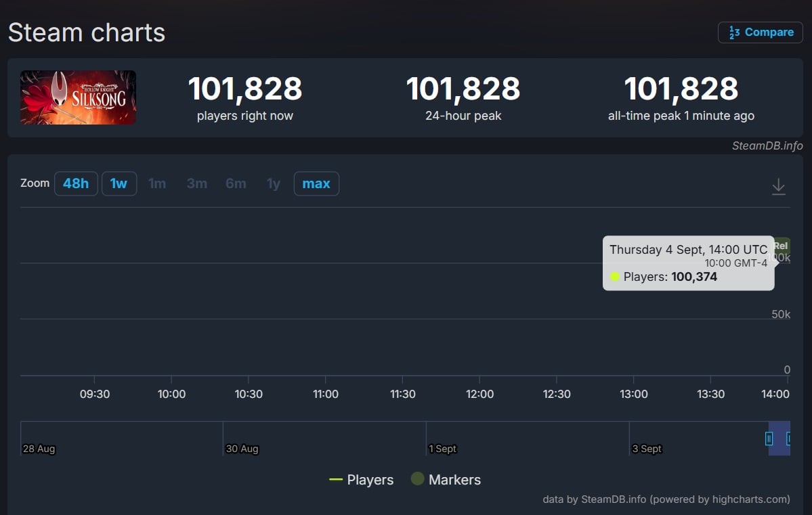Screen dimensions: 812x515
Task: Visit the SteamDB.info link under the stats
Action: tap(767, 145)
